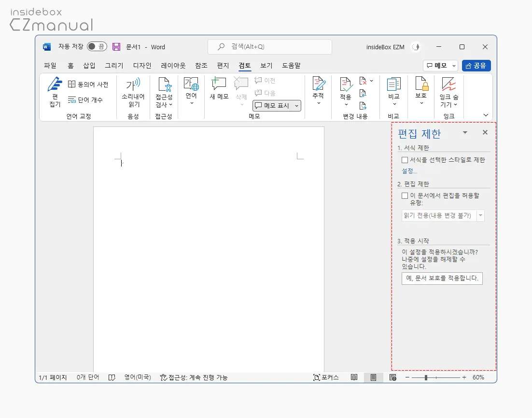Viewport: 532px width, 418px height.
Task: Switch to the Layout (레이아웃) tab
Action: pos(173,66)
